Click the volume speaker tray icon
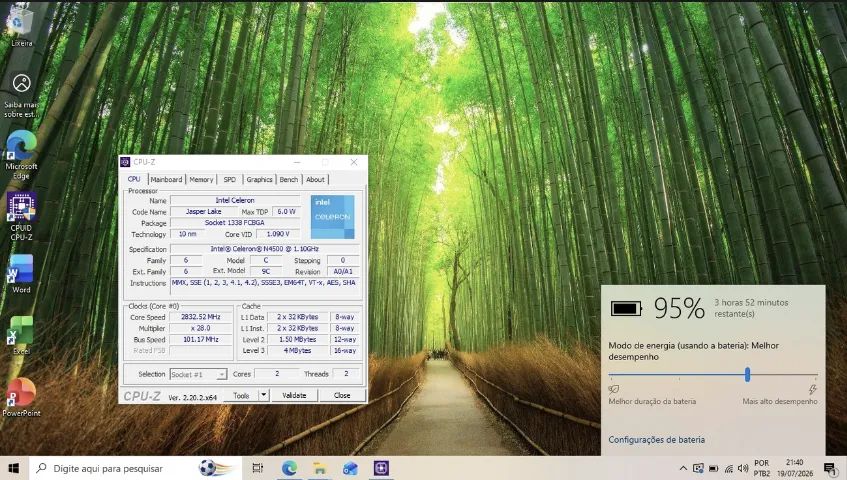Screen dimensions: 847x480 coord(743,468)
